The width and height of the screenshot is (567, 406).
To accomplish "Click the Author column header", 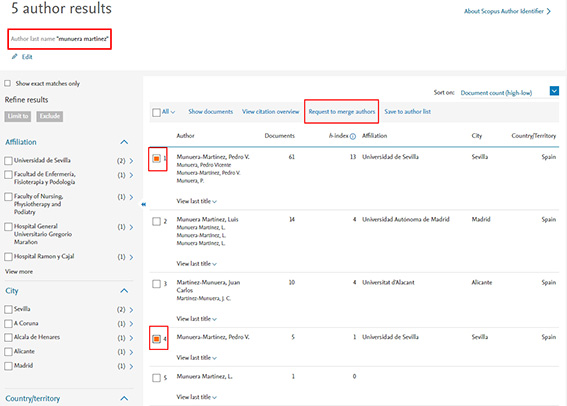I will pos(185,136).
